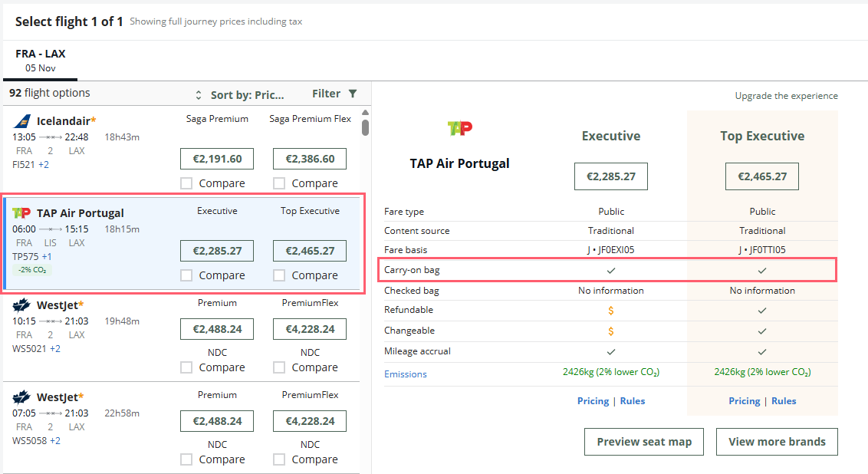Screen dimensions: 868x474
Task: Select 10:15 WestJet Premium fare €2,488.24
Action: [x=217, y=329]
